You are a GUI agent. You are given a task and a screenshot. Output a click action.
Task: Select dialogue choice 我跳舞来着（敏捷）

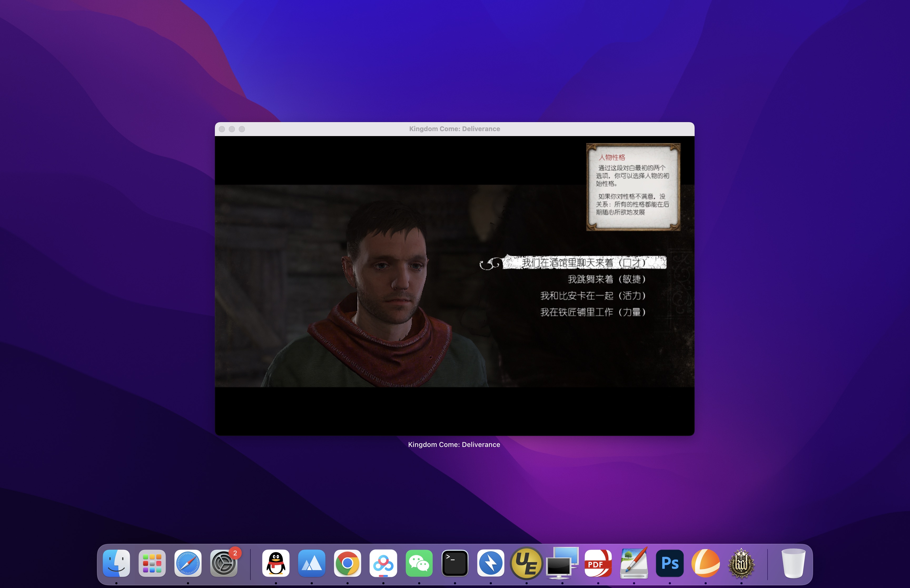click(607, 280)
